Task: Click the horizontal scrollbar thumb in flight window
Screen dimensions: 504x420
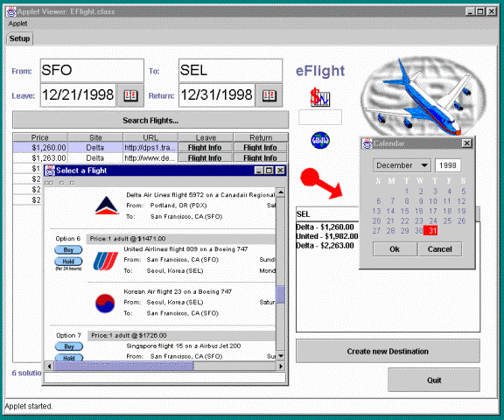Action: [x=123, y=366]
